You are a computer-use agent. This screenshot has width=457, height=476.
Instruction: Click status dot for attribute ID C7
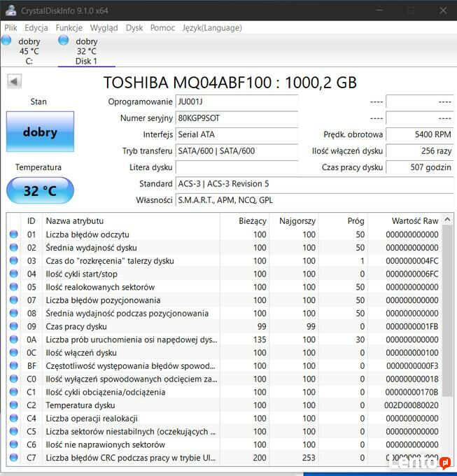pyautogui.click(x=14, y=458)
